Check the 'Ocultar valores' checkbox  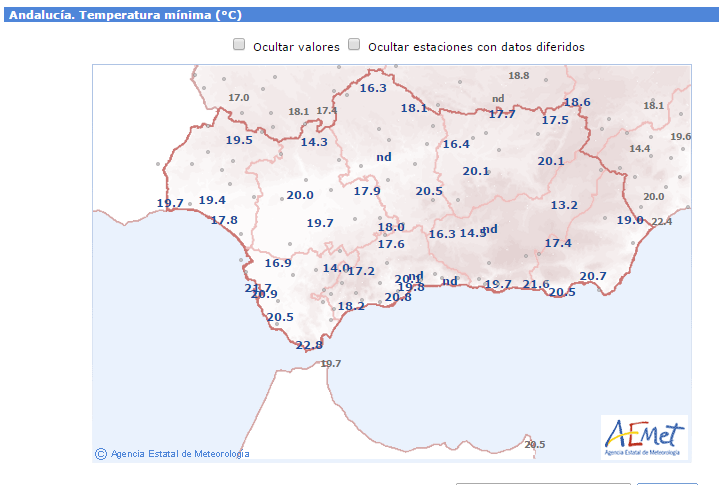[239, 45]
